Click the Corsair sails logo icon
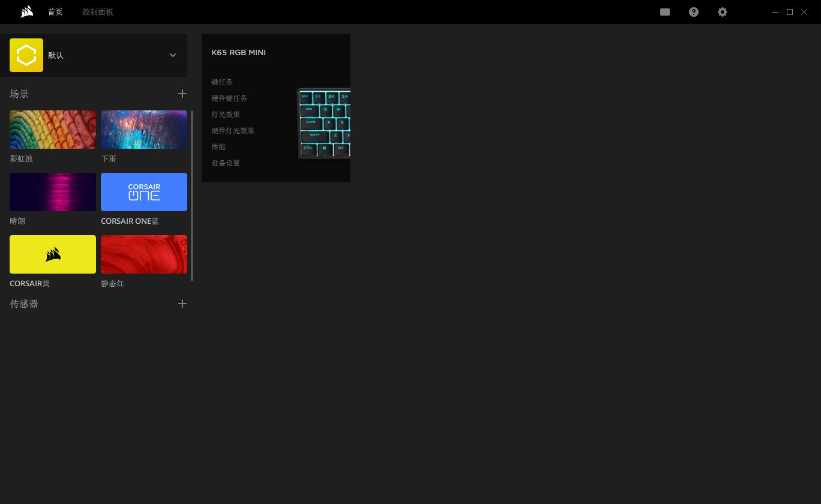 click(x=26, y=12)
